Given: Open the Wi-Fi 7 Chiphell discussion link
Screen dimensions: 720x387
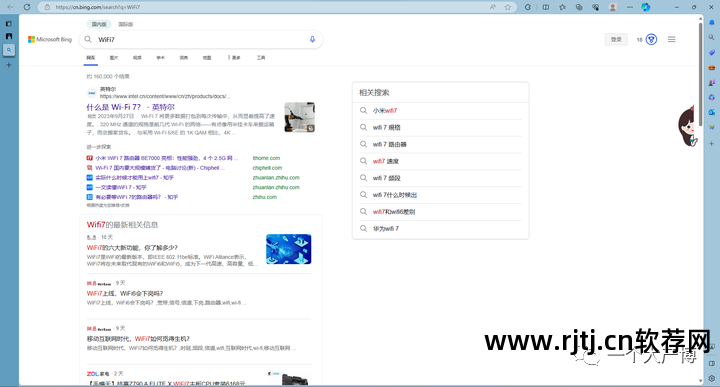Looking at the screenshot, I should click(159, 168).
